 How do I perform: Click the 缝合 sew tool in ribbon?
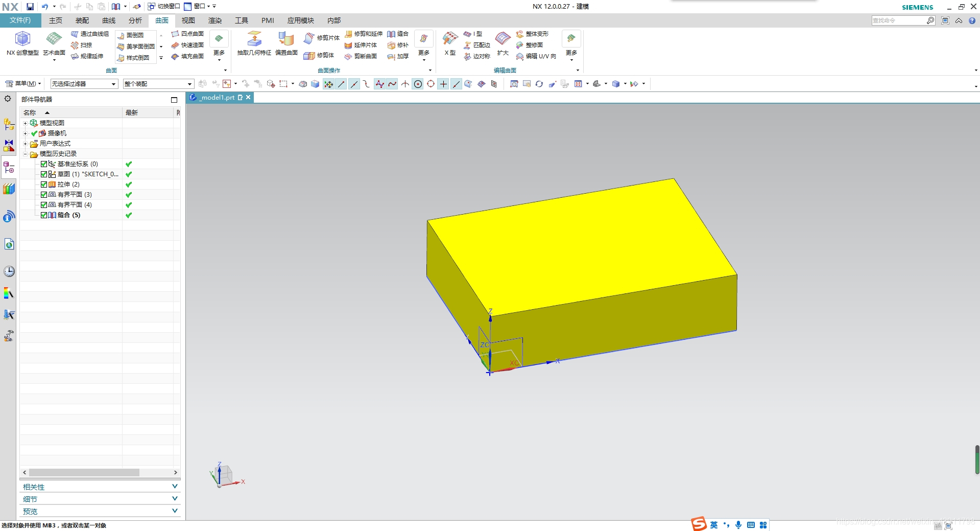click(x=398, y=34)
